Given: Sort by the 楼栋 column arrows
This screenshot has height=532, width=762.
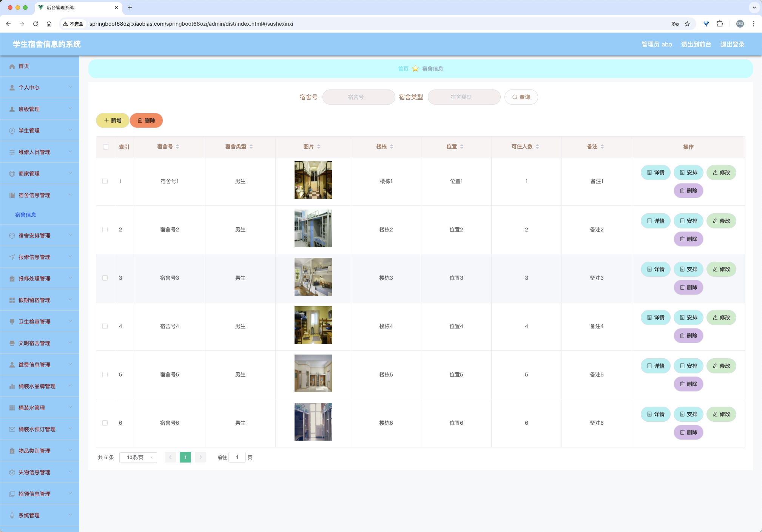Looking at the screenshot, I should (392, 146).
